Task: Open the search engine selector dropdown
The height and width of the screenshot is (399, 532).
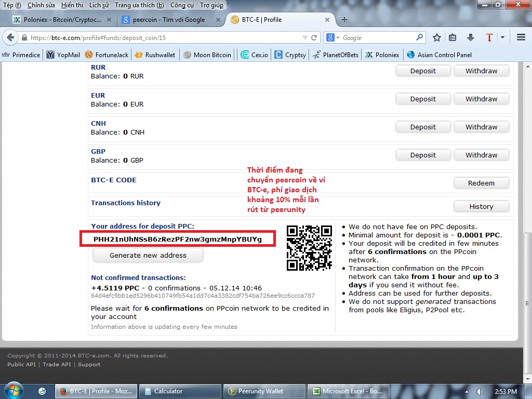Action: (x=332, y=37)
